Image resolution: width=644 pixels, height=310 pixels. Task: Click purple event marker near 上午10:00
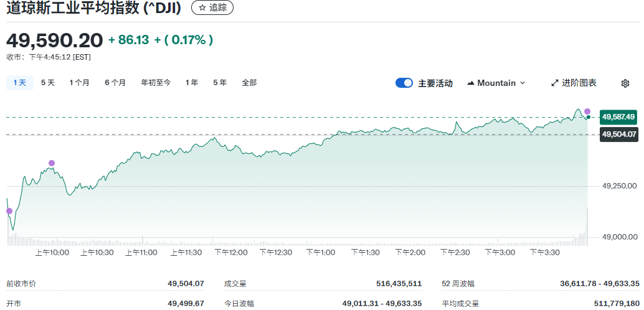52,163
